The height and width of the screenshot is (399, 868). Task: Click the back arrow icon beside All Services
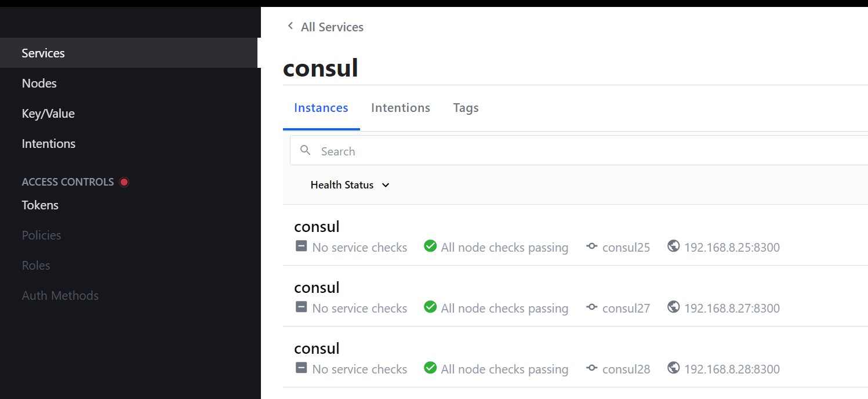(290, 26)
